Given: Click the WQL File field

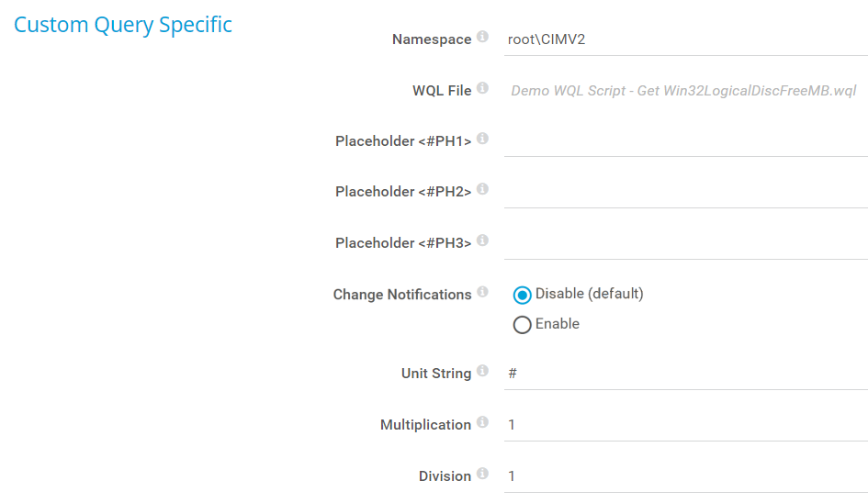Looking at the screenshot, I should tap(684, 91).
